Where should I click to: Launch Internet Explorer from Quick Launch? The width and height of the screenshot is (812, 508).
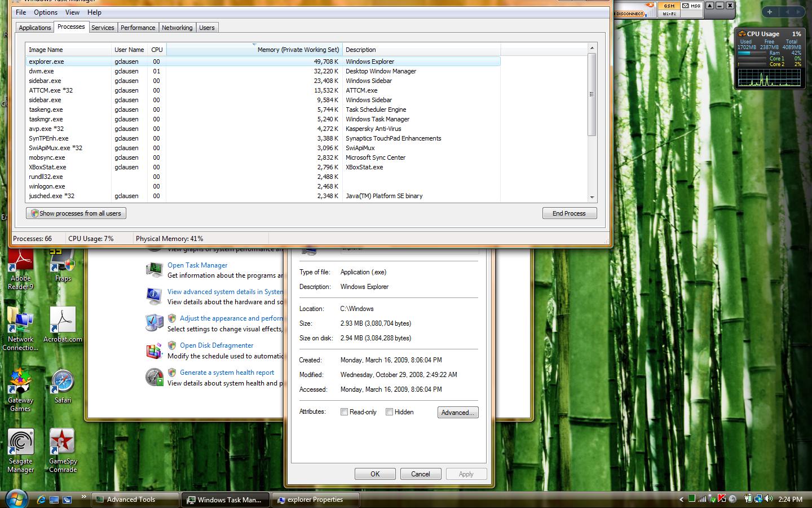(x=41, y=500)
